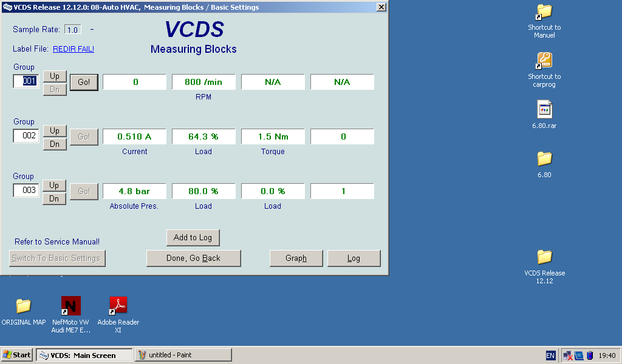Image resolution: width=622 pixels, height=364 pixels.
Task: Click the REDIR FAIL! label file link
Action: (x=73, y=49)
